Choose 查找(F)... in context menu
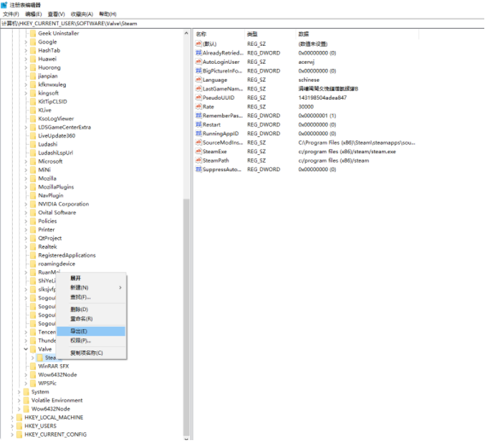This screenshot has height=448, width=485. tap(91, 297)
